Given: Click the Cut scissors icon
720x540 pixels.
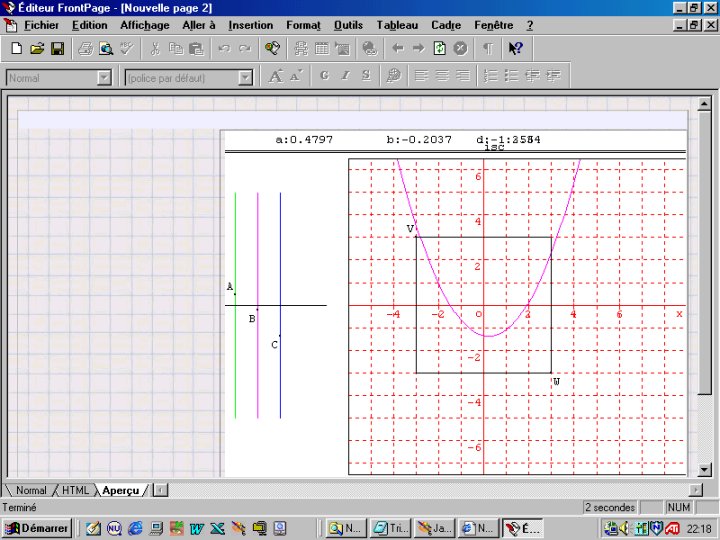Looking at the screenshot, I should (x=155, y=48).
